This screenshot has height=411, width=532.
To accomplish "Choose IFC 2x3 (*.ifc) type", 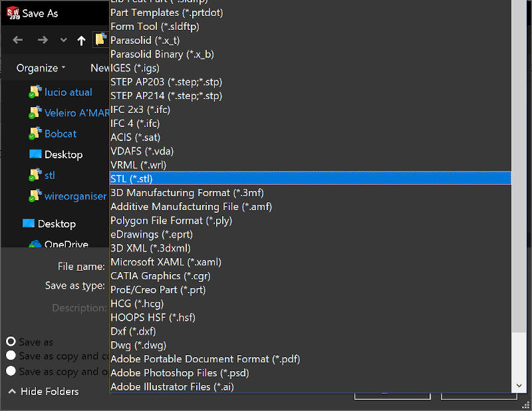I will 310,110.
